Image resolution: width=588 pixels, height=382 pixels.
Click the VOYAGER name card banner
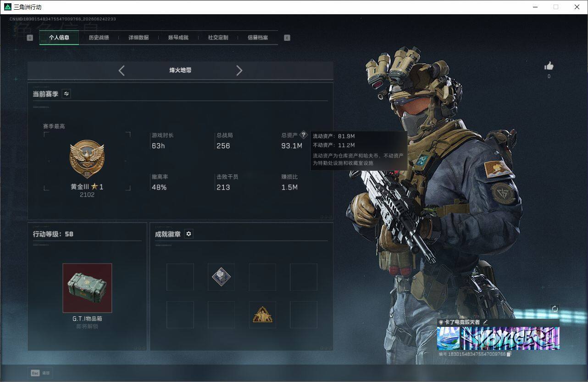[x=510, y=338]
